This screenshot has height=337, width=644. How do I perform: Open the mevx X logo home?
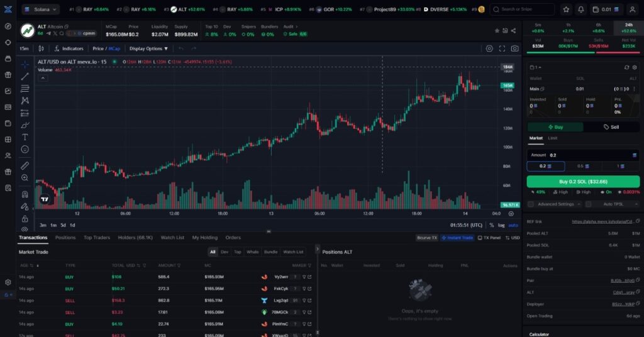click(8, 9)
